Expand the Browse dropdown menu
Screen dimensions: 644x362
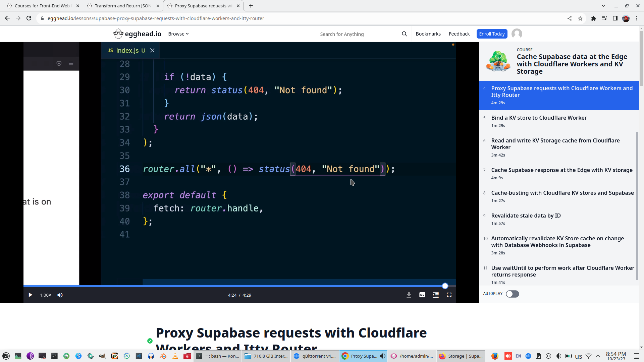tap(178, 34)
